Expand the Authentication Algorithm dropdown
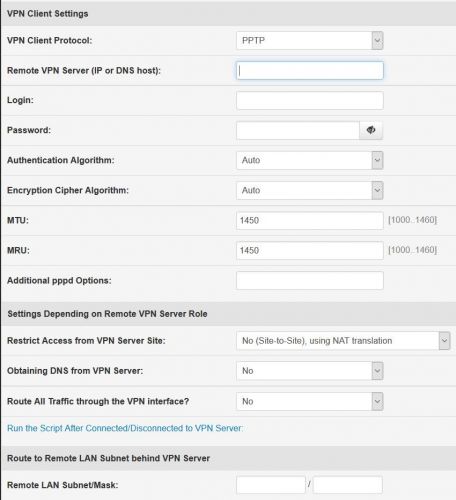 pos(310,160)
